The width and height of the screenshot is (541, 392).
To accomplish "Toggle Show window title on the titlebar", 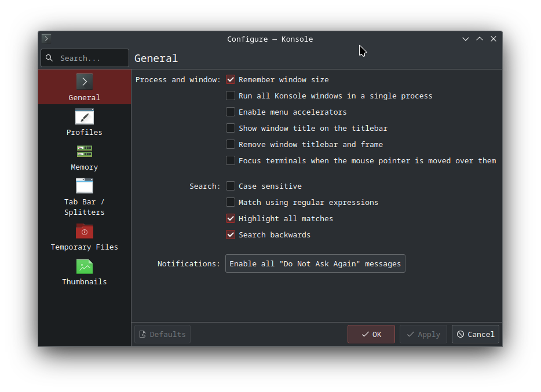I will click(231, 129).
